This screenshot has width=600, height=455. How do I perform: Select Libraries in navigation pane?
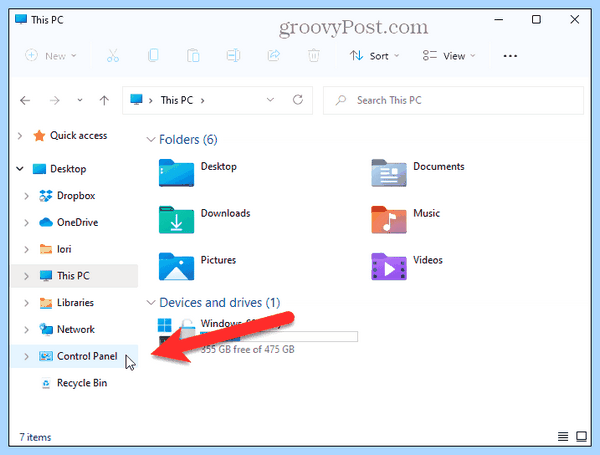[x=74, y=303]
